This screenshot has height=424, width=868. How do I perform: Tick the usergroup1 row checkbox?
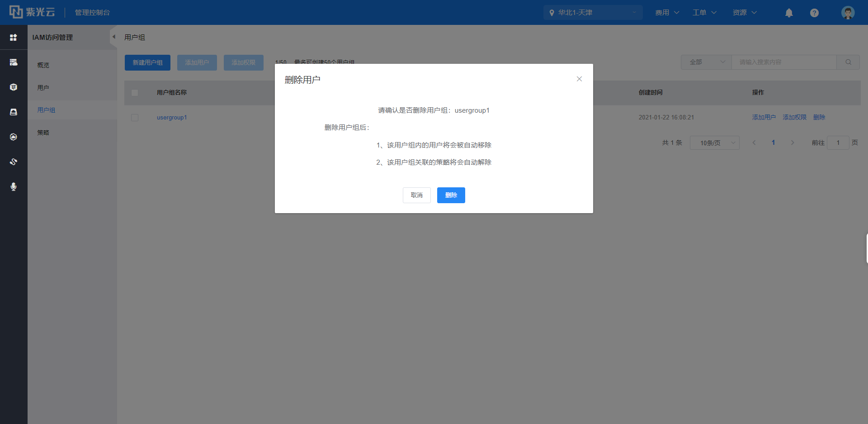[x=135, y=118]
